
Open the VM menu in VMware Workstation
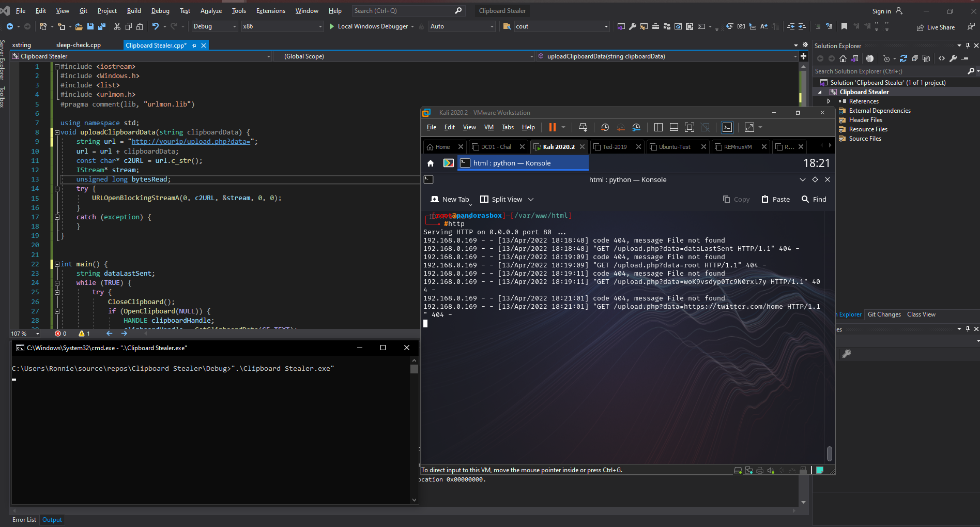pos(488,127)
